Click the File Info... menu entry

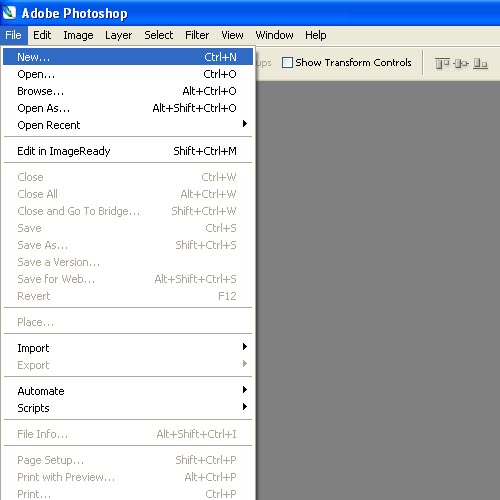coord(128,434)
